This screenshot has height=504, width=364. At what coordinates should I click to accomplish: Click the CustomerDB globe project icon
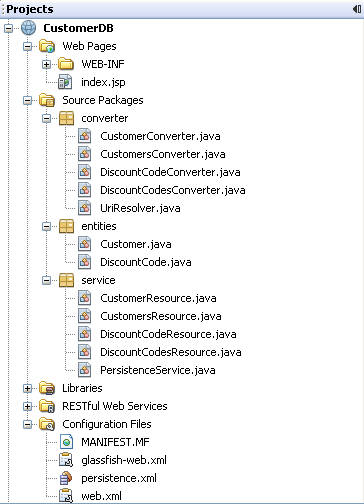coord(29,28)
